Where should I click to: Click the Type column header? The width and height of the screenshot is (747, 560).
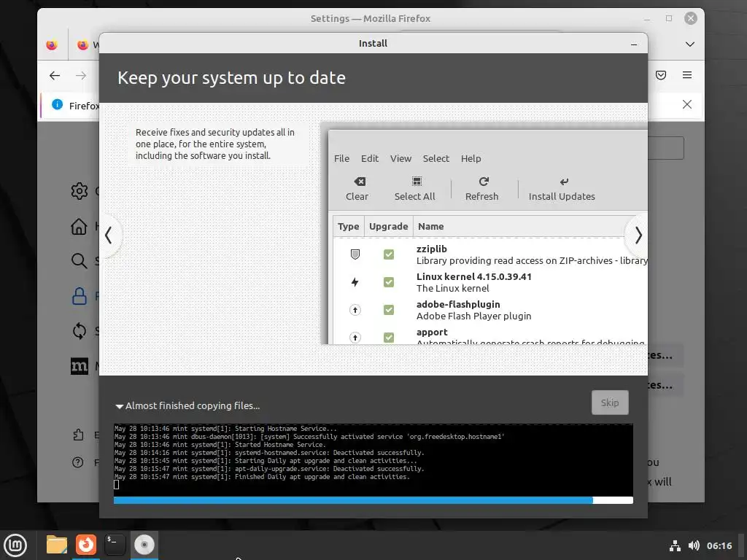[x=348, y=227]
